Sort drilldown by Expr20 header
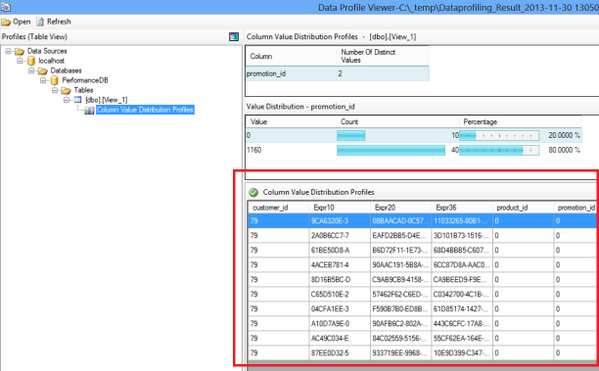The height and width of the screenshot is (371, 599). tap(400, 207)
